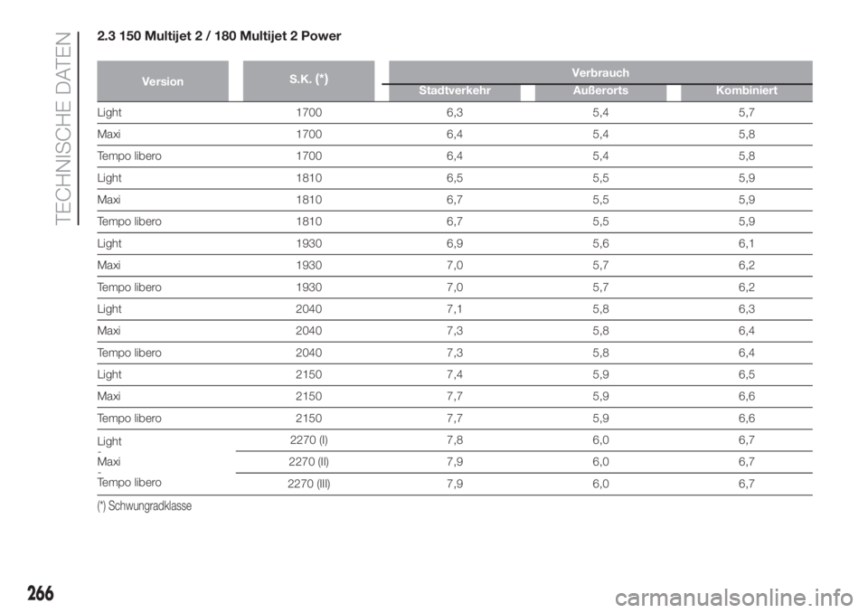Click Außerorts value 5,5 for Maxi 1810

[600, 199]
